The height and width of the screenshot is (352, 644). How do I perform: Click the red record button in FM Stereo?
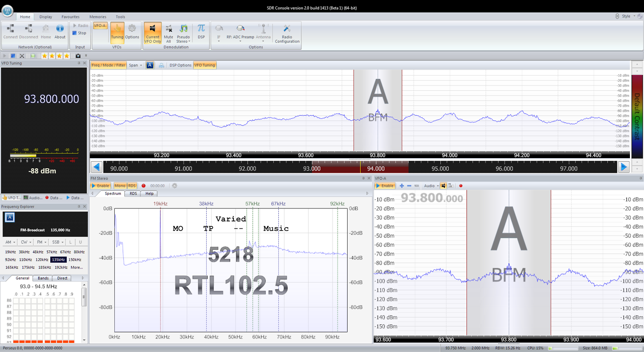[x=143, y=186]
